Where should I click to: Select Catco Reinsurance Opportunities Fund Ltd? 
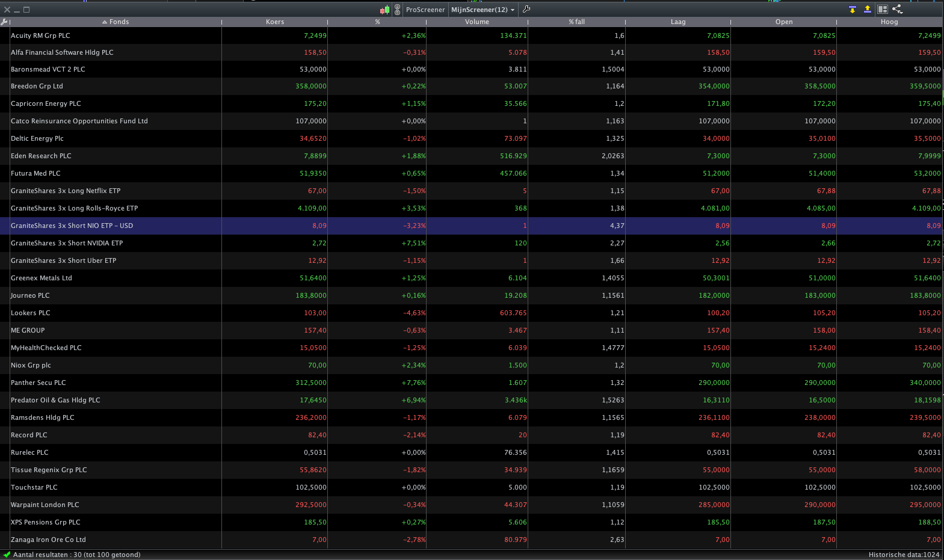pos(471,121)
